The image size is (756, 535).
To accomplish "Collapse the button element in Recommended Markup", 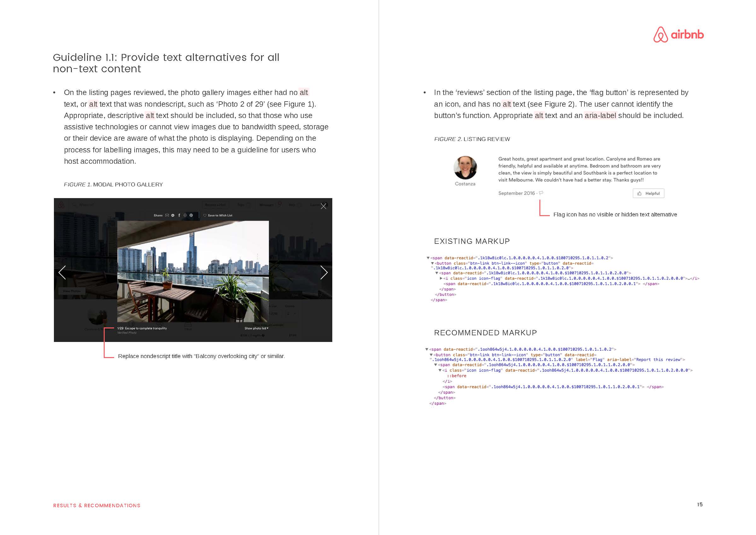I will [431, 355].
